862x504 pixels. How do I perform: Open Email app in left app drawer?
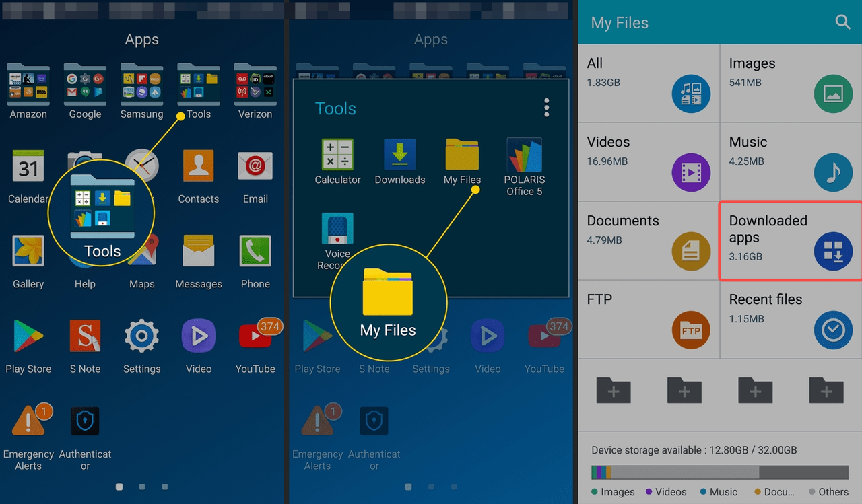coord(255,176)
